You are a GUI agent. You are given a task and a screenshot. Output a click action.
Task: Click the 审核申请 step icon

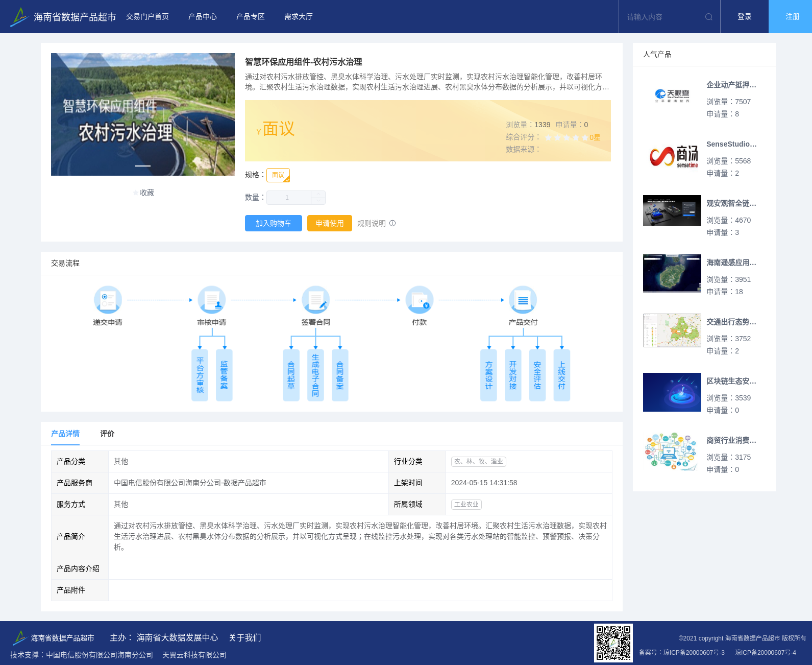click(x=212, y=300)
